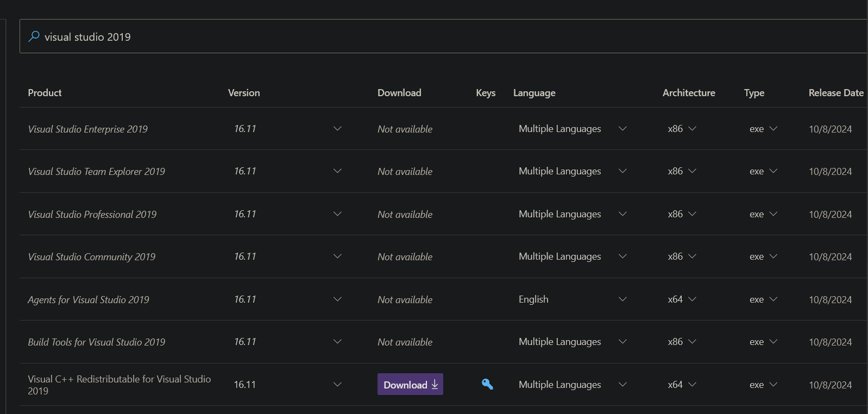Open language dropdown for Build Tools row
The image size is (868, 414).
click(573, 342)
